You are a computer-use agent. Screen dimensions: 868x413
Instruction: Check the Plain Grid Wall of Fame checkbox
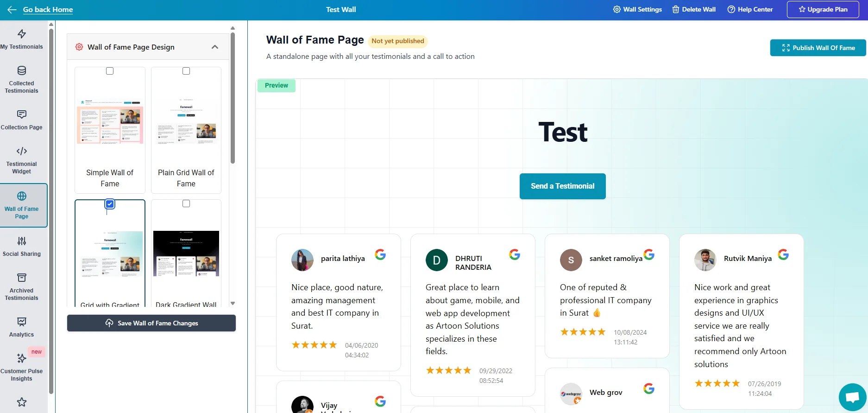tap(186, 71)
